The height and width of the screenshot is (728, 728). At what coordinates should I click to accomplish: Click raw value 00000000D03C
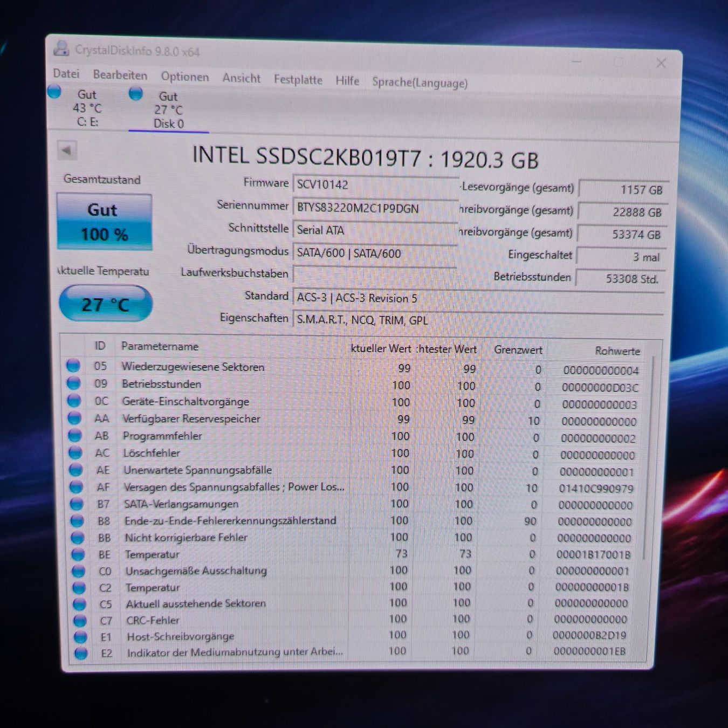(x=600, y=387)
